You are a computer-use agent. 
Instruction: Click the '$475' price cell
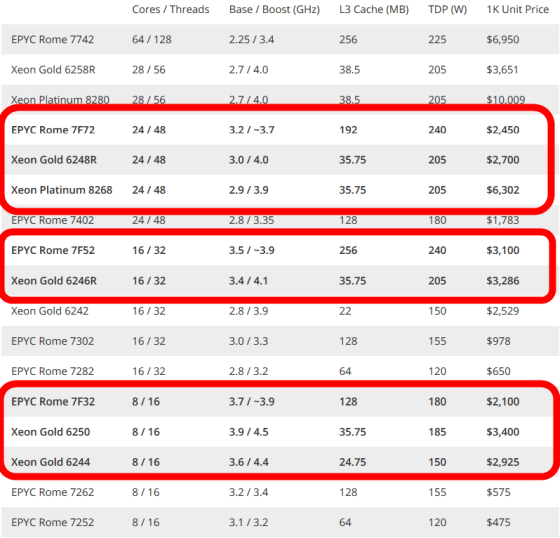click(x=498, y=522)
